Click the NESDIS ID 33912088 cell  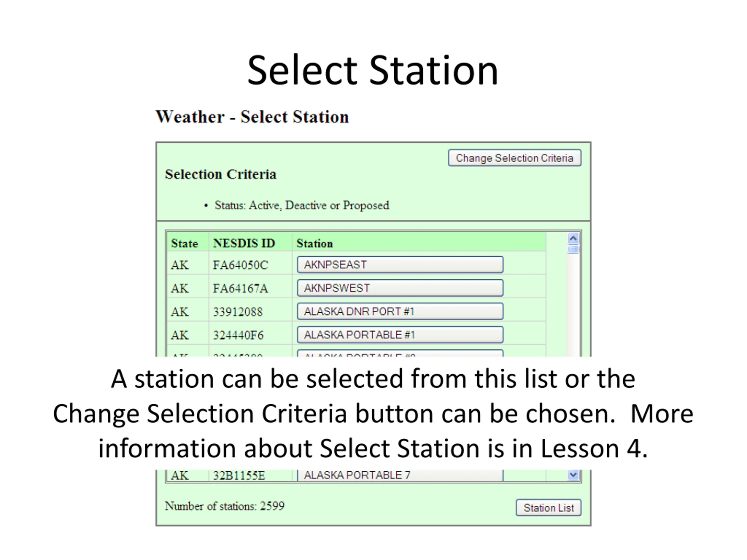(238, 311)
